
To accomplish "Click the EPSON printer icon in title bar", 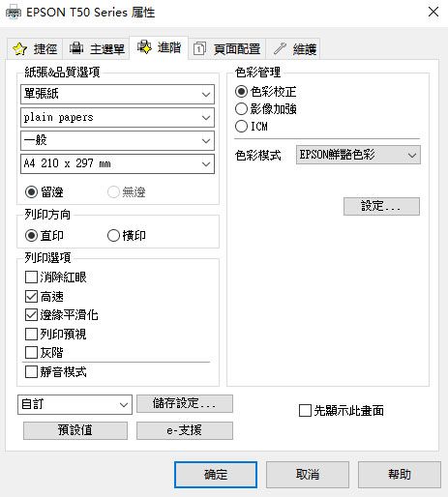I will tap(14, 13).
